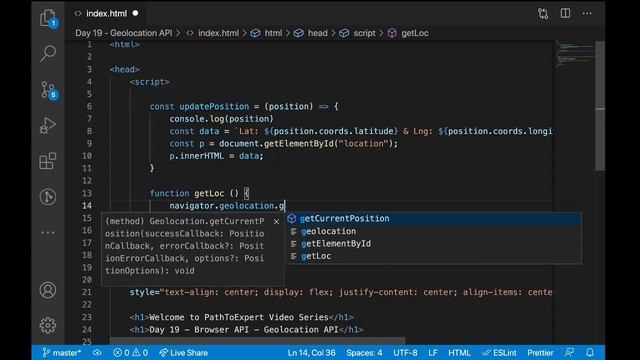Click the Ln 14, Col 36 indicator
Screen dimensions: 640x360
tap(311, 353)
